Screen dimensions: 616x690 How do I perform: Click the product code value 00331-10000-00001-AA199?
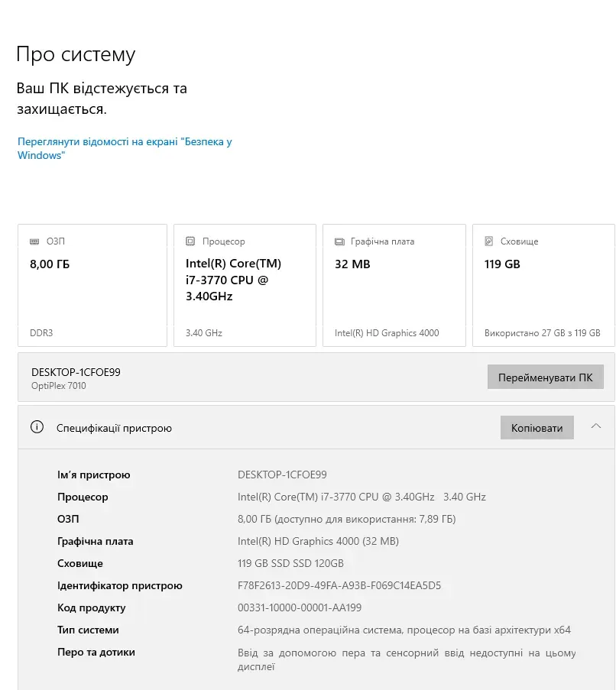pos(300,608)
